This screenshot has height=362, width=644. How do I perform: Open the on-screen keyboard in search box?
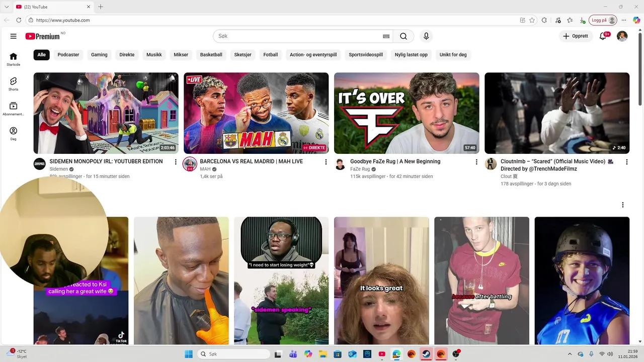click(386, 36)
